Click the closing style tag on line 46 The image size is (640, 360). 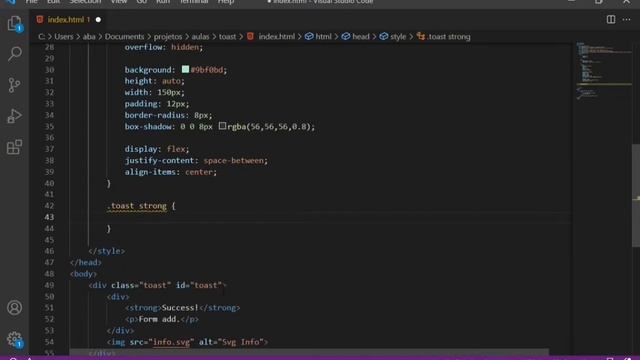[x=107, y=251]
